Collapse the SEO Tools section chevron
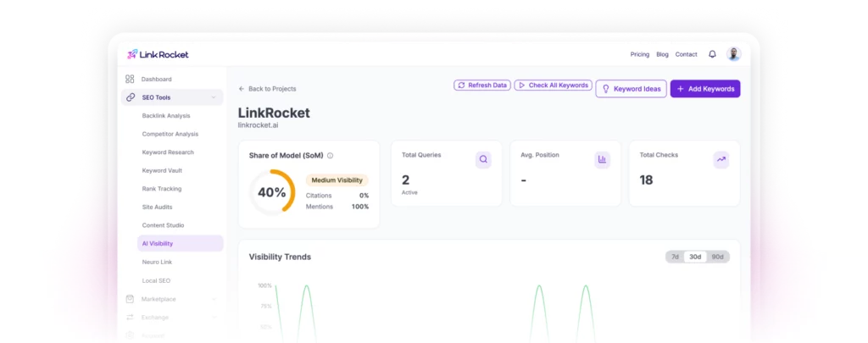The width and height of the screenshot is (868, 343). pyautogui.click(x=214, y=97)
